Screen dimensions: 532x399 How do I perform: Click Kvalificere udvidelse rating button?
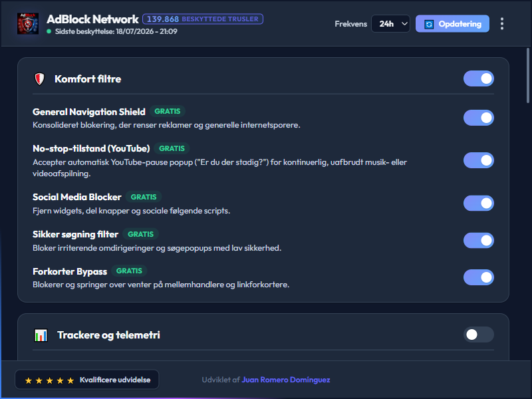[x=87, y=380]
